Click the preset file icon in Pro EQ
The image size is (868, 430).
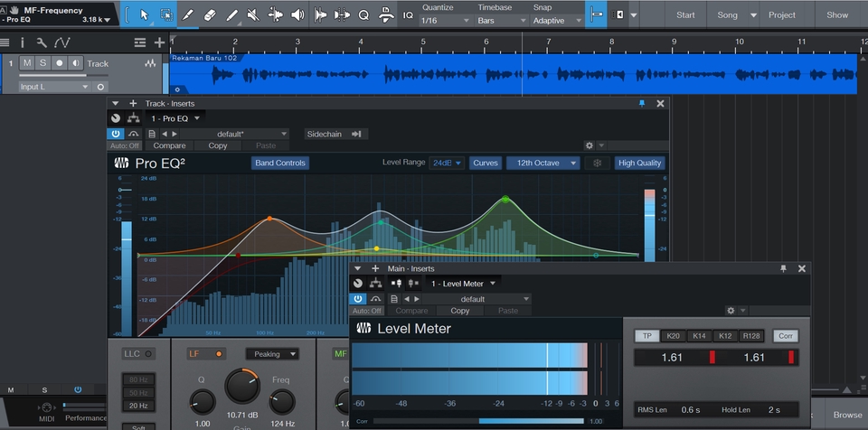(152, 134)
